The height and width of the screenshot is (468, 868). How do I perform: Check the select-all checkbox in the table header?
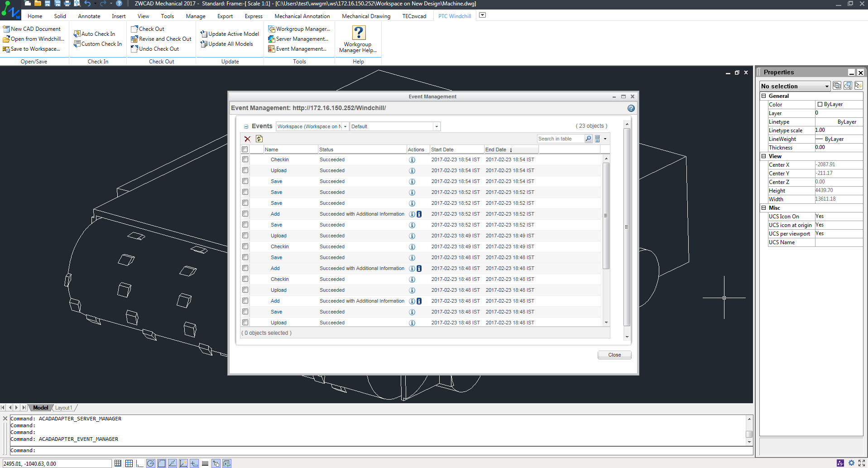click(x=245, y=149)
